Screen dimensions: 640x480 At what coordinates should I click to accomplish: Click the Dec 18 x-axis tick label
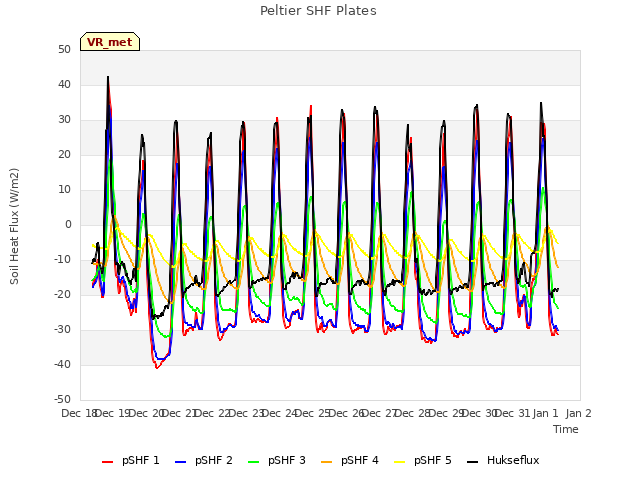[79, 413]
